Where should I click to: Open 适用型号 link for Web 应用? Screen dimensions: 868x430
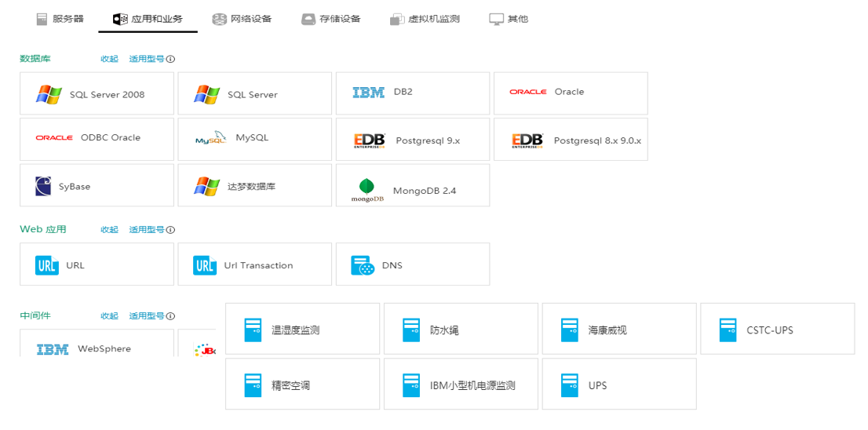click(147, 229)
